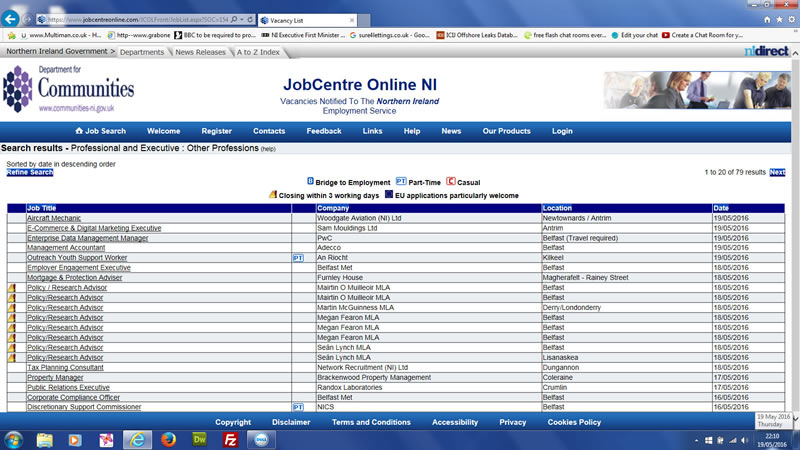
Task: Open the Login menu item
Action: pos(562,131)
